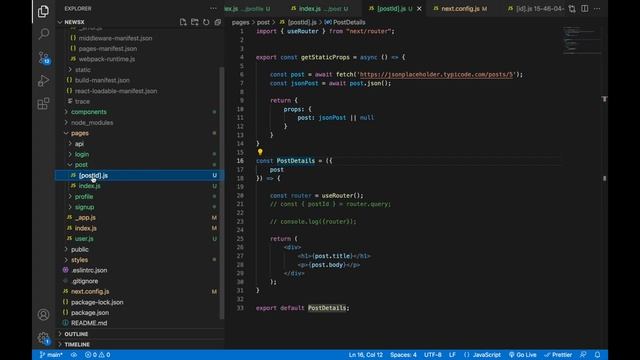Change UTF-8 encoding setting
The width and height of the screenshot is (640, 360).
[433, 355]
